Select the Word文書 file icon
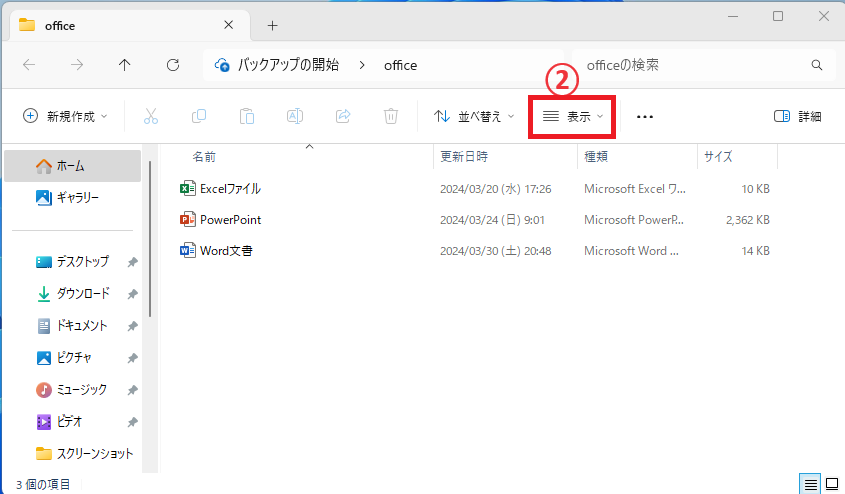The width and height of the screenshot is (845, 494). click(188, 251)
